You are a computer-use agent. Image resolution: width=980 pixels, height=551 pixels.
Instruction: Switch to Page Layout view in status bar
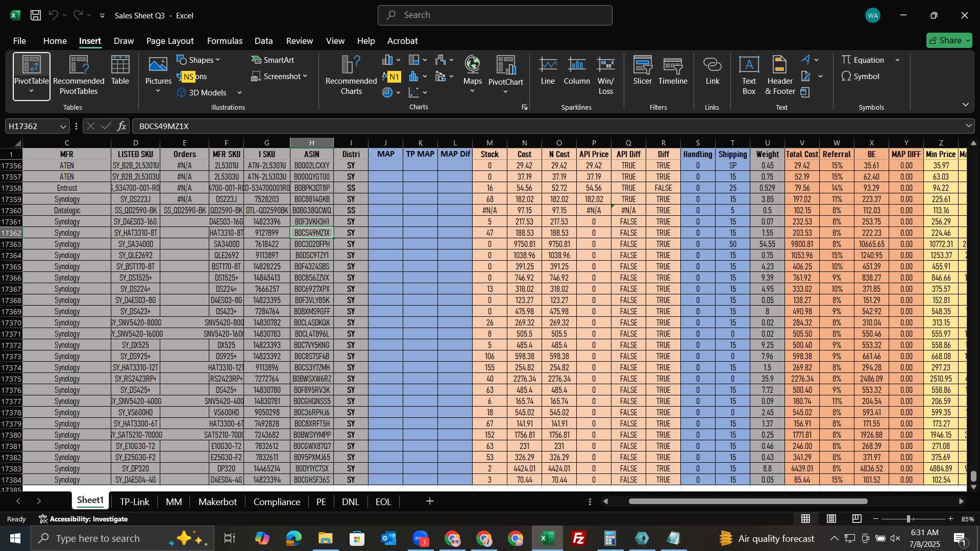831,519
